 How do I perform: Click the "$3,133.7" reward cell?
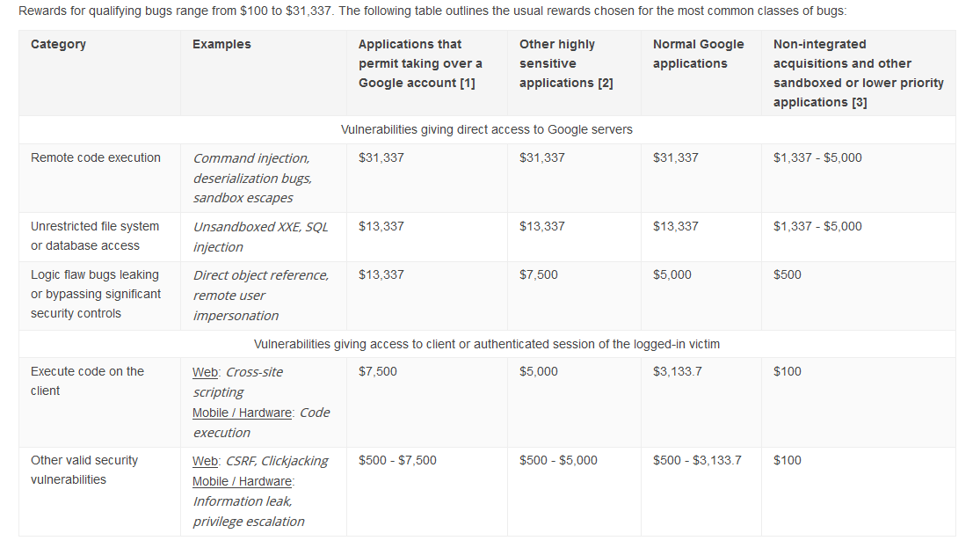(x=677, y=371)
